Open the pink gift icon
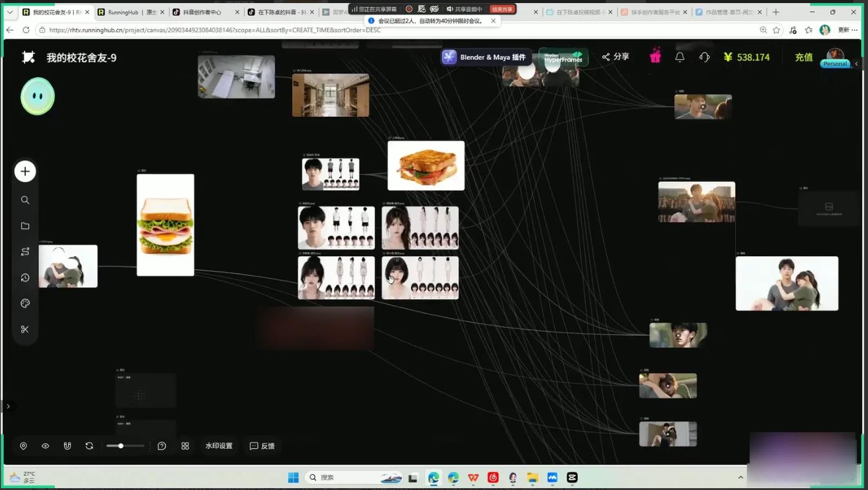The image size is (868, 490). coord(655,57)
